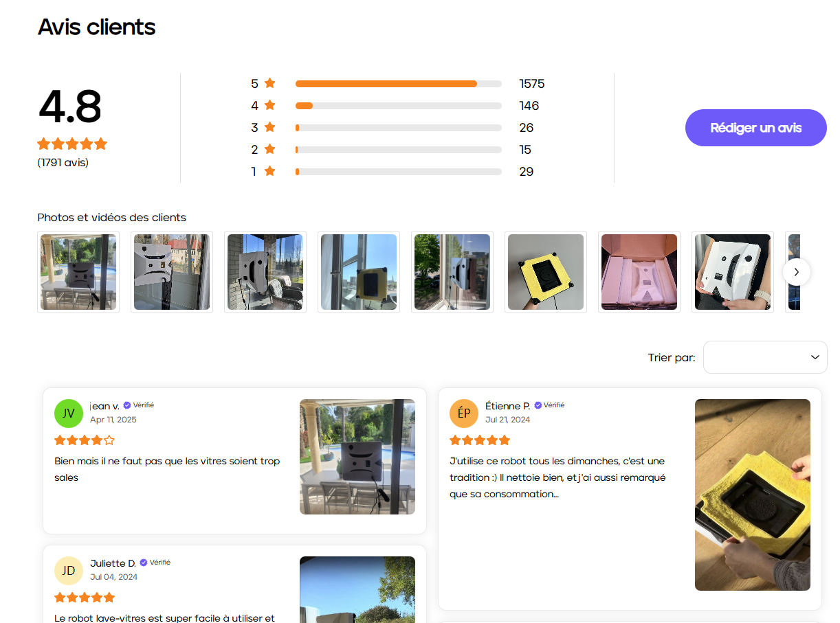Click the ÉP avatar for Étienne P.
The height and width of the screenshot is (623, 840).
[x=464, y=413]
